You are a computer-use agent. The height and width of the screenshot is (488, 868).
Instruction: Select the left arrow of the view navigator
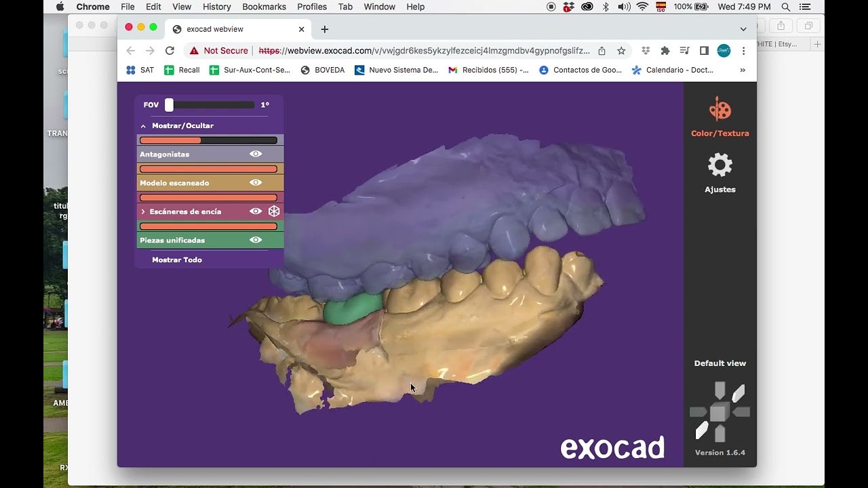[698, 412]
